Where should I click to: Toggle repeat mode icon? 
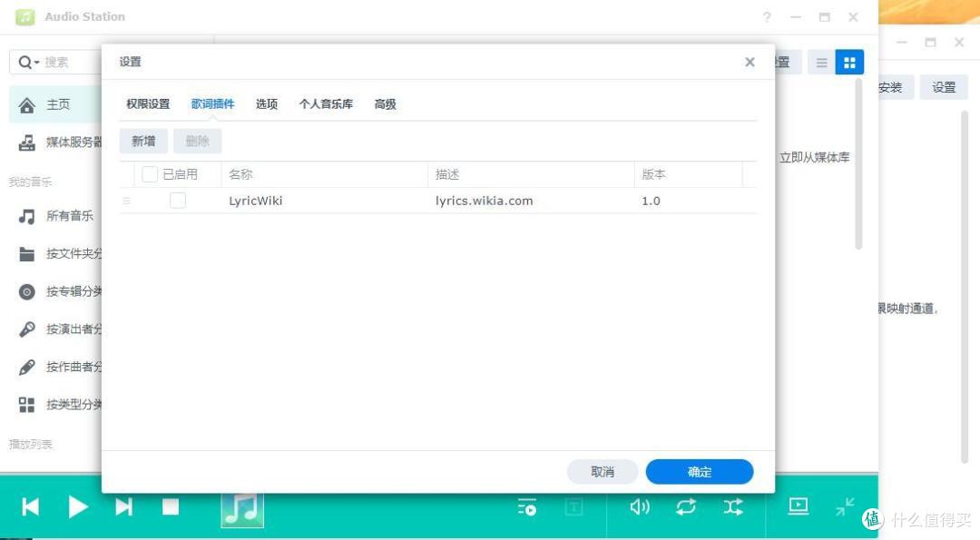coord(686,507)
